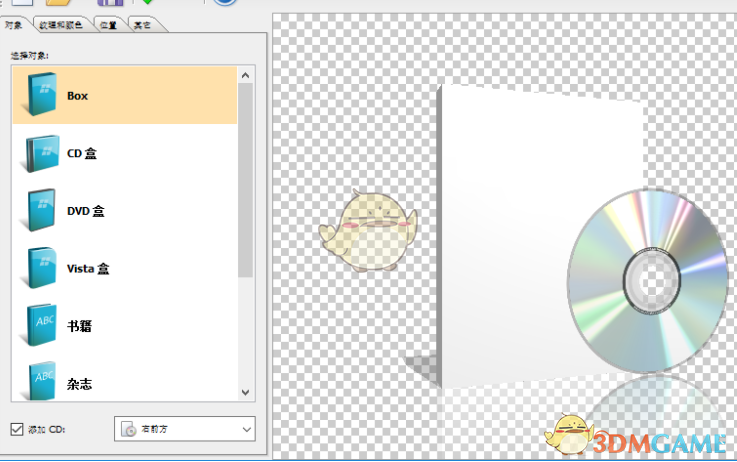The width and height of the screenshot is (737, 462).
Task: Select the Vista 盒 box icon
Action: coord(43,268)
